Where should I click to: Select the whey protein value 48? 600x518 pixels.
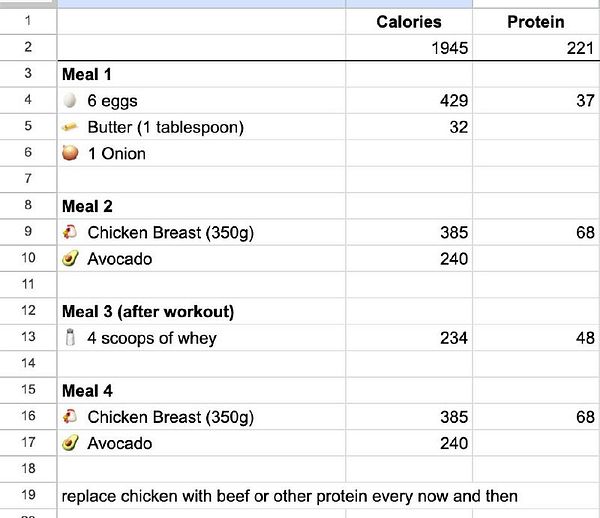tap(535, 338)
